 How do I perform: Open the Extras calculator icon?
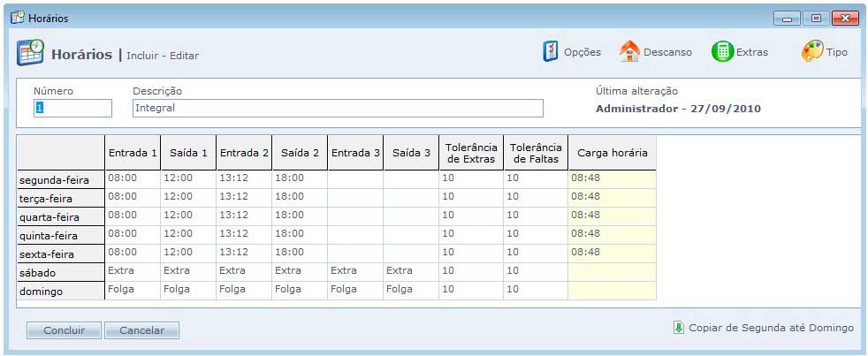click(x=722, y=52)
